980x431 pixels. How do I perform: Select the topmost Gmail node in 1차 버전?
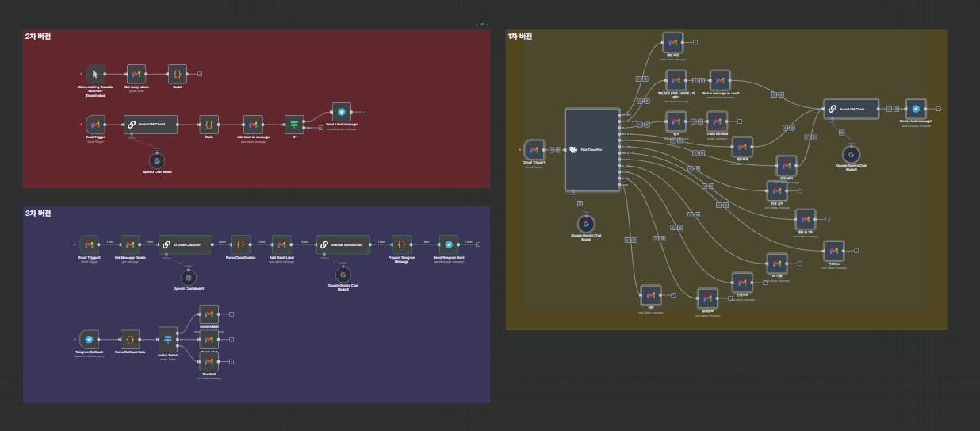[x=672, y=42]
